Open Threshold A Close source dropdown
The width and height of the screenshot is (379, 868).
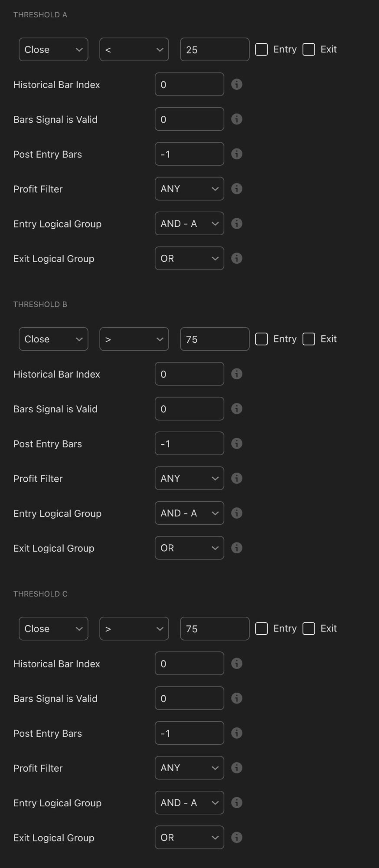53,49
